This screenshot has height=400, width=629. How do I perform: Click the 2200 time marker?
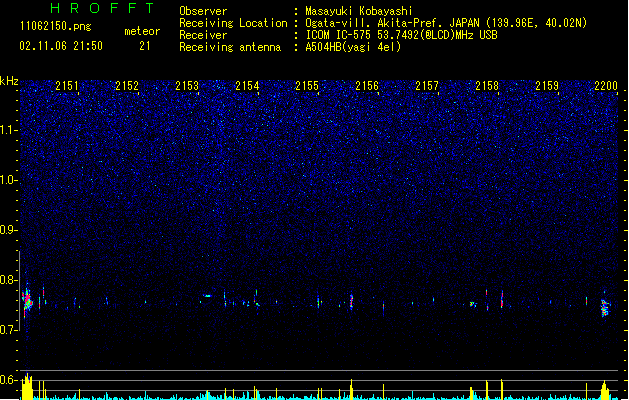(x=606, y=86)
